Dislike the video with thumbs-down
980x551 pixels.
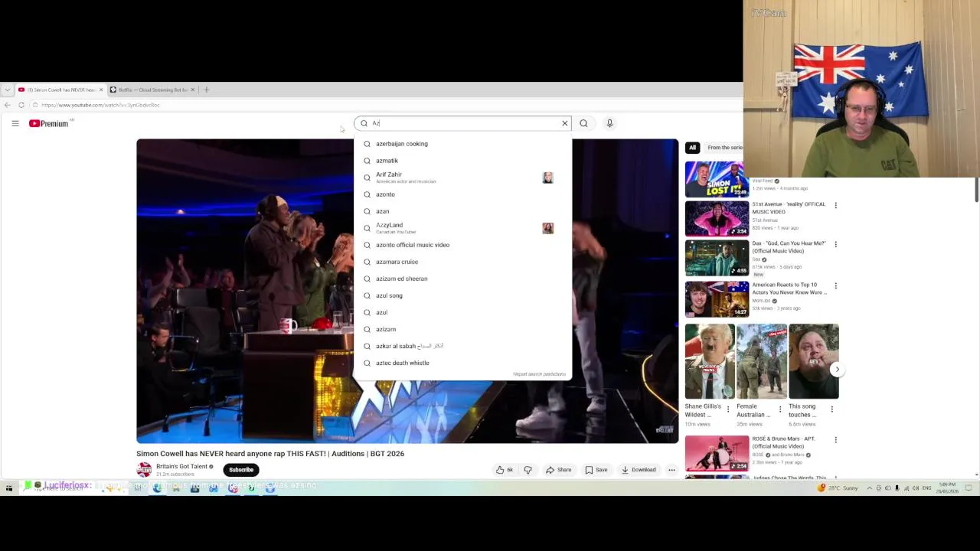pyautogui.click(x=528, y=470)
